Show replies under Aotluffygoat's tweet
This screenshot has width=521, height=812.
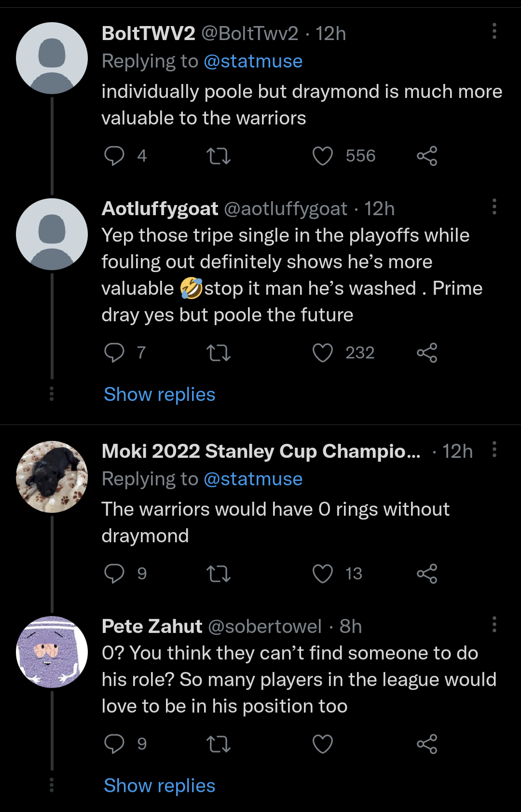159,395
